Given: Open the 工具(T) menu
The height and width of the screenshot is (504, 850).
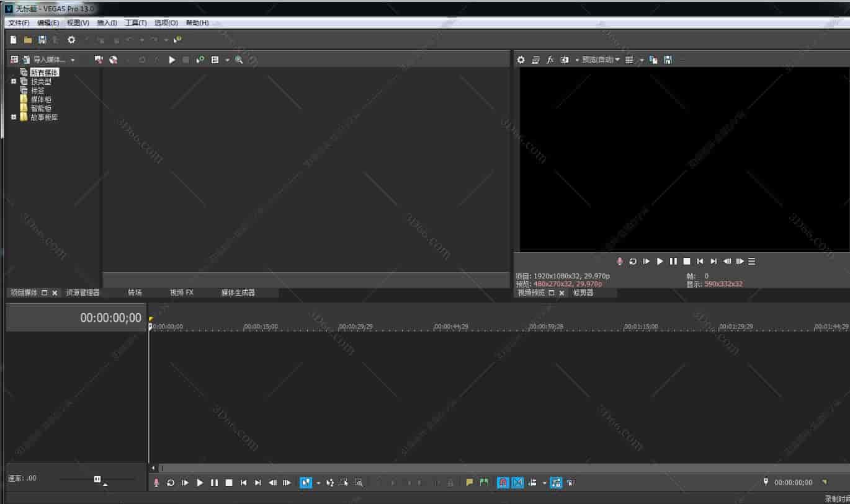Looking at the screenshot, I should point(135,23).
